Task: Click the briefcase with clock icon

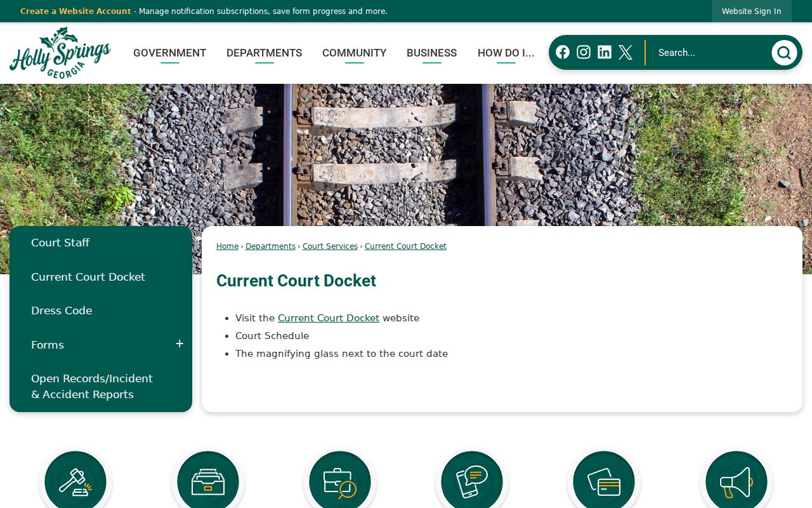Action: [x=340, y=481]
